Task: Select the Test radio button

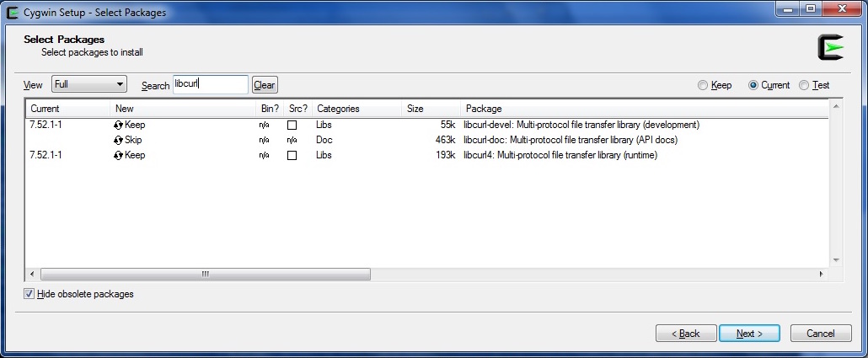Action: (x=803, y=85)
